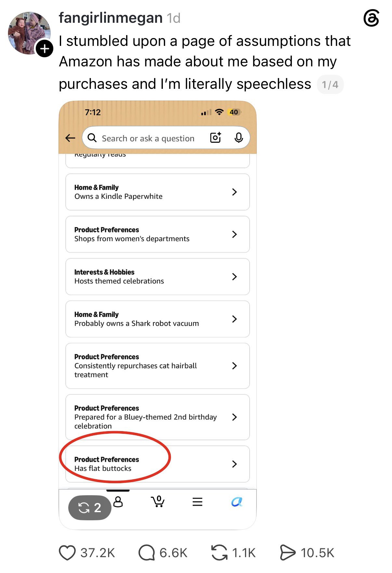Expand 'Shops from women's departments' chevron
Image resolution: width=392 pixels, height=573 pixels.
tap(234, 234)
